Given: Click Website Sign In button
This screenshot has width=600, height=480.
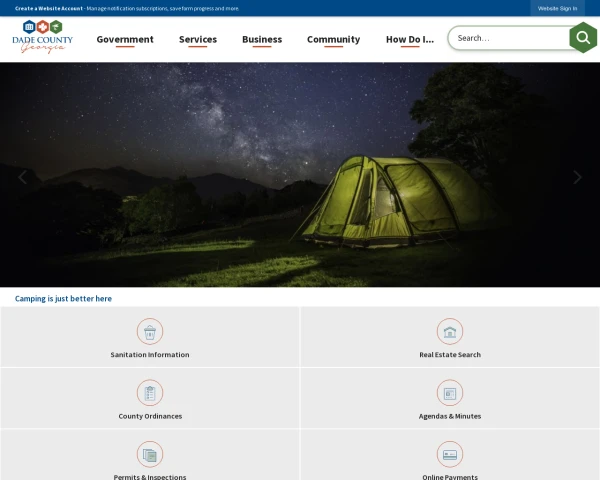Looking at the screenshot, I should [557, 8].
